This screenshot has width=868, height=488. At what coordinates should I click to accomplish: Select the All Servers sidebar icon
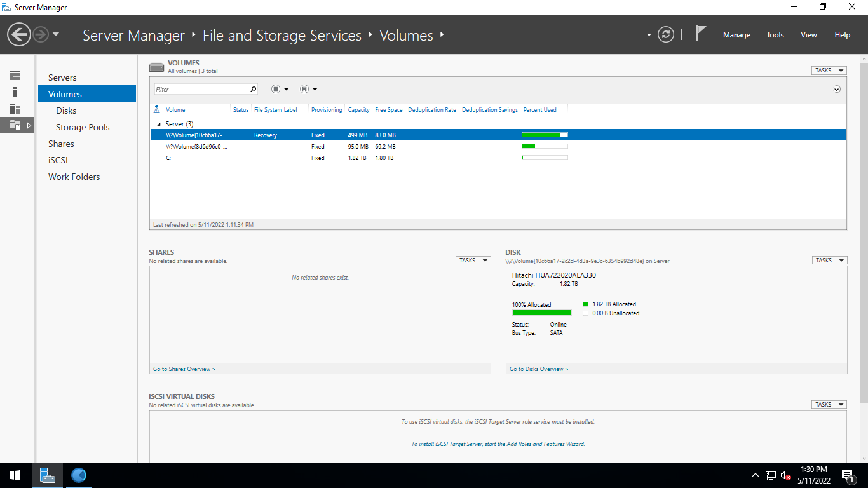(15, 109)
